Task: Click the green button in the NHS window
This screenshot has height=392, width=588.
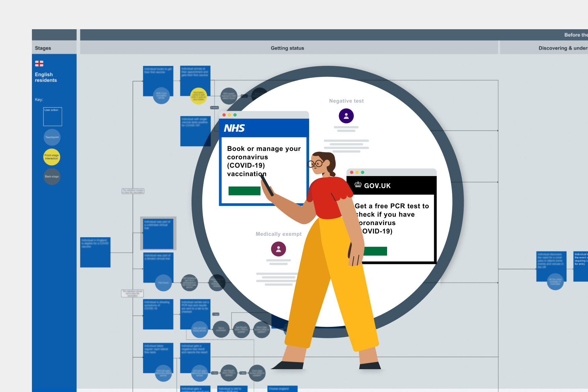Action: (x=244, y=191)
